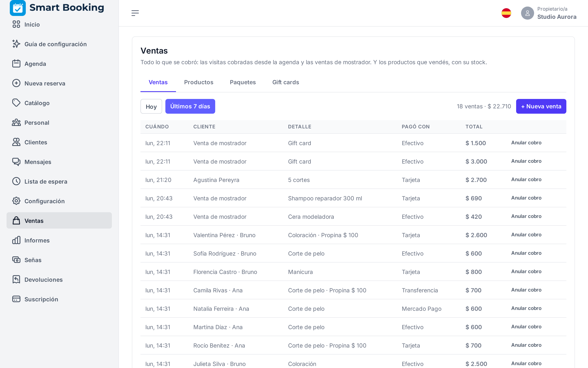The image size is (588, 368).
Task: Anular cobro for Valentina Pérez's Coloración
Action: tap(526, 235)
